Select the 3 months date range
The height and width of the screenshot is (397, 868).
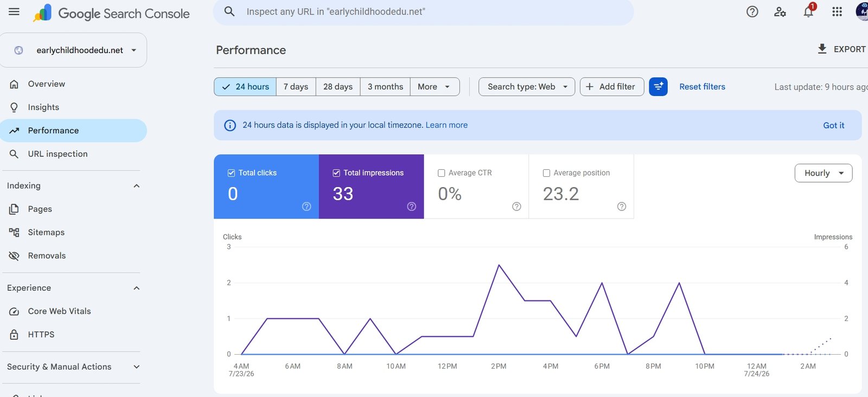click(385, 87)
